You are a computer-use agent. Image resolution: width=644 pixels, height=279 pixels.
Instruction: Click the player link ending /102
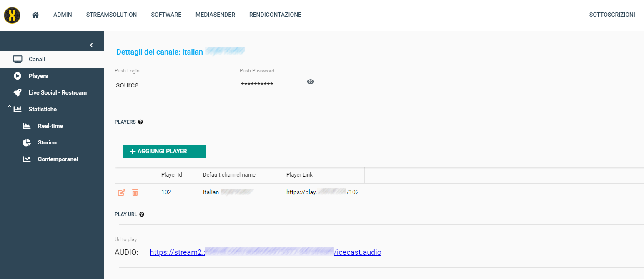point(323,192)
